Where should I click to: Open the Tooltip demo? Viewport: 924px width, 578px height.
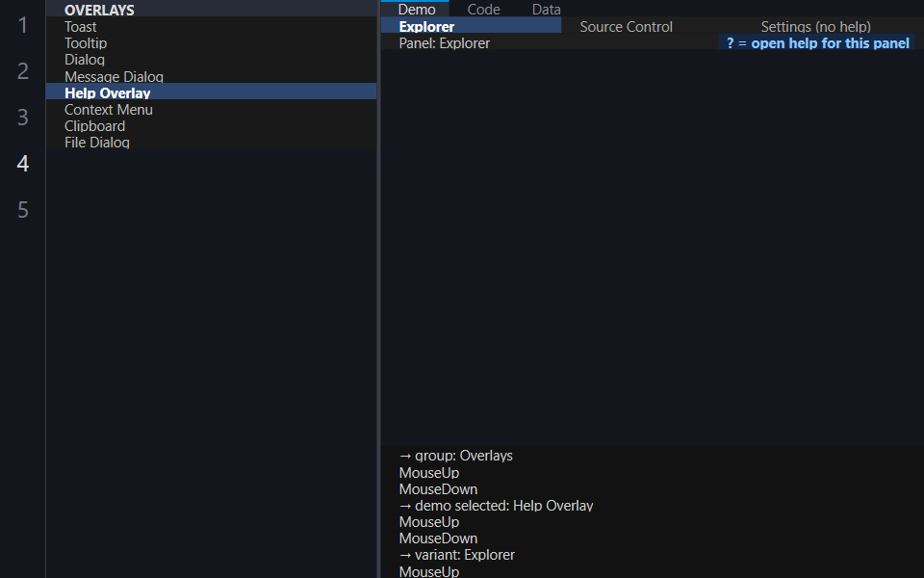pos(211,43)
